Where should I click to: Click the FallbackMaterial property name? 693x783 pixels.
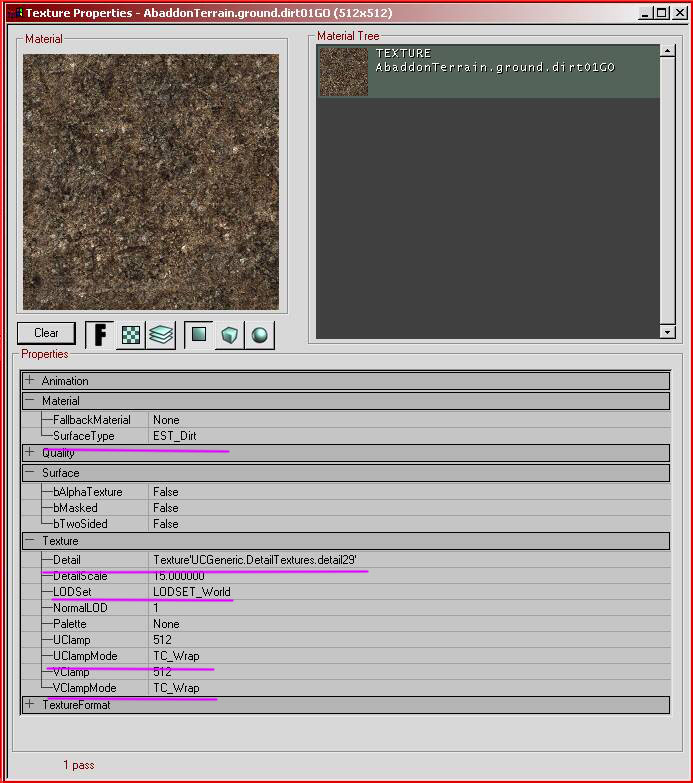coord(92,420)
